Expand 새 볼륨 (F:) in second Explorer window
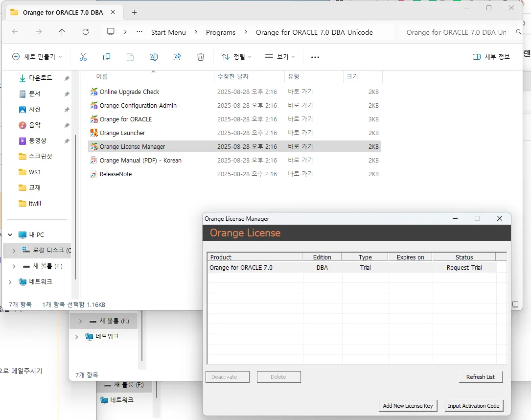 point(80,321)
